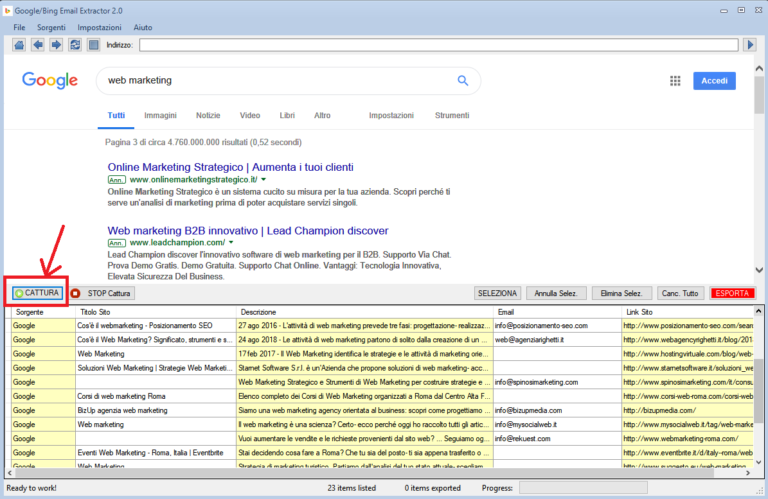Click the results table vertical scrollbar
768x499 pixels.
tap(758, 390)
